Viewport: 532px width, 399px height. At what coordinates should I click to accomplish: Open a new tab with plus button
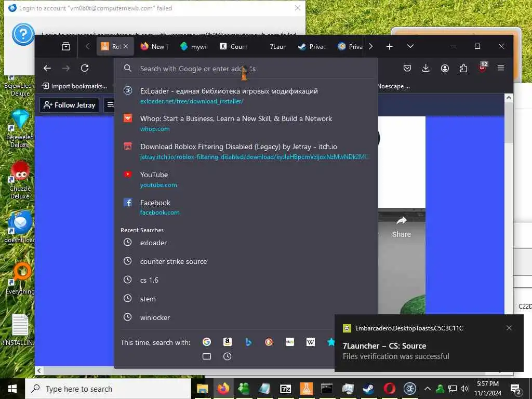pos(390,46)
